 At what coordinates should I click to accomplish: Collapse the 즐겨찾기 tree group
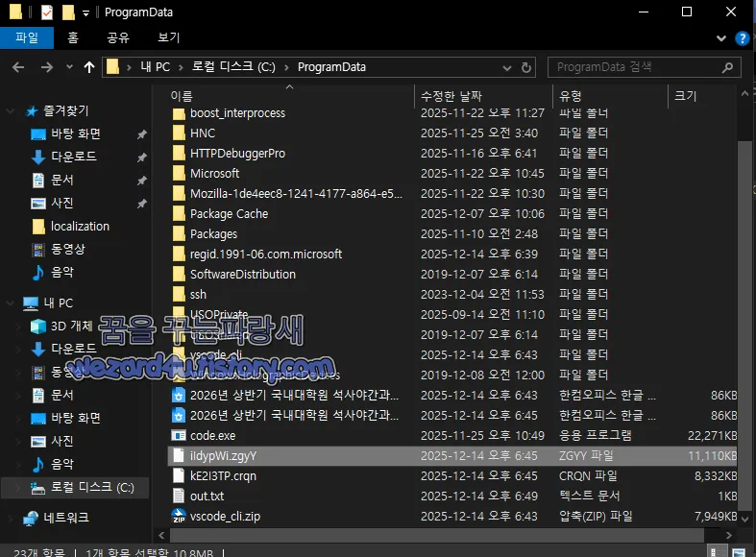pos(10,111)
